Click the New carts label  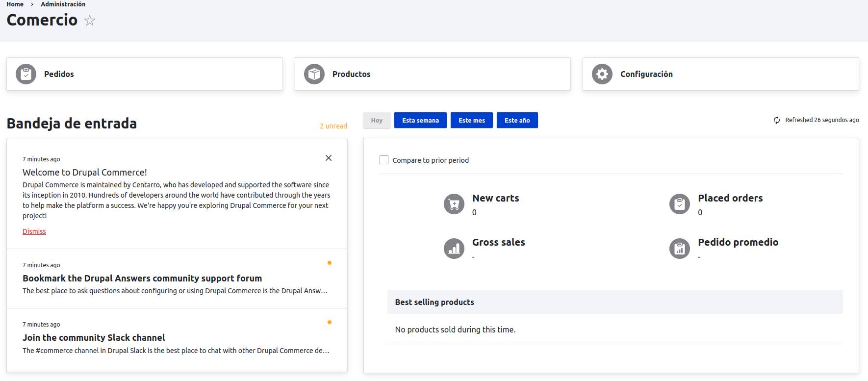click(x=495, y=198)
